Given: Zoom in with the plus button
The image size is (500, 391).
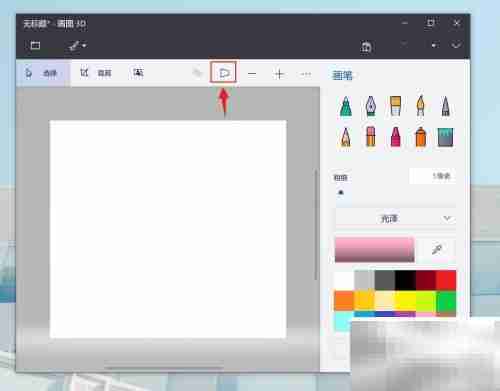Looking at the screenshot, I should coord(279,74).
